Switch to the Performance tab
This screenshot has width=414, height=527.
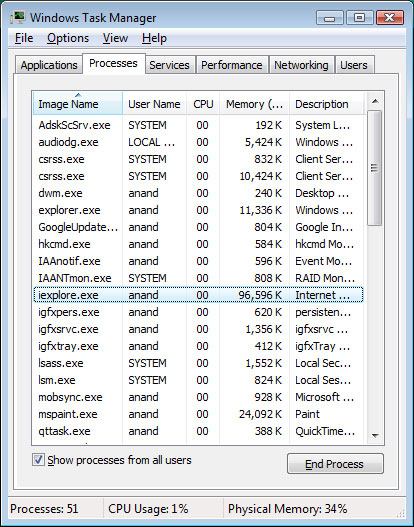point(232,65)
